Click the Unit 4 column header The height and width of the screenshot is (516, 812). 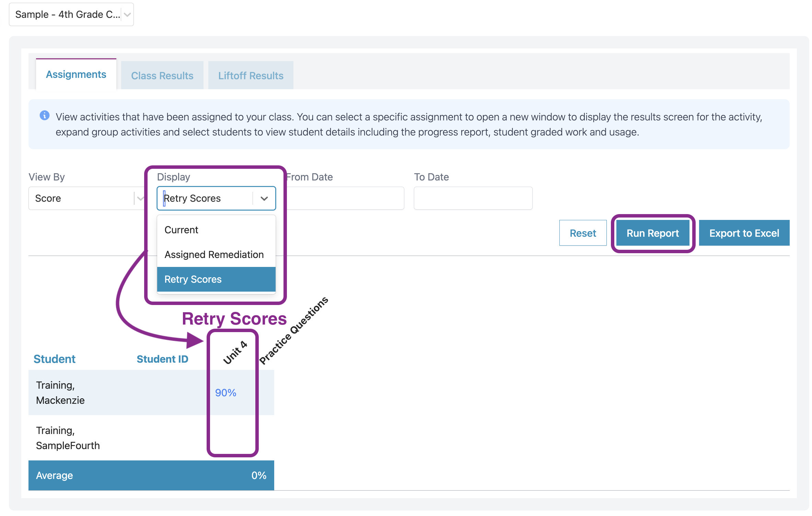click(235, 352)
